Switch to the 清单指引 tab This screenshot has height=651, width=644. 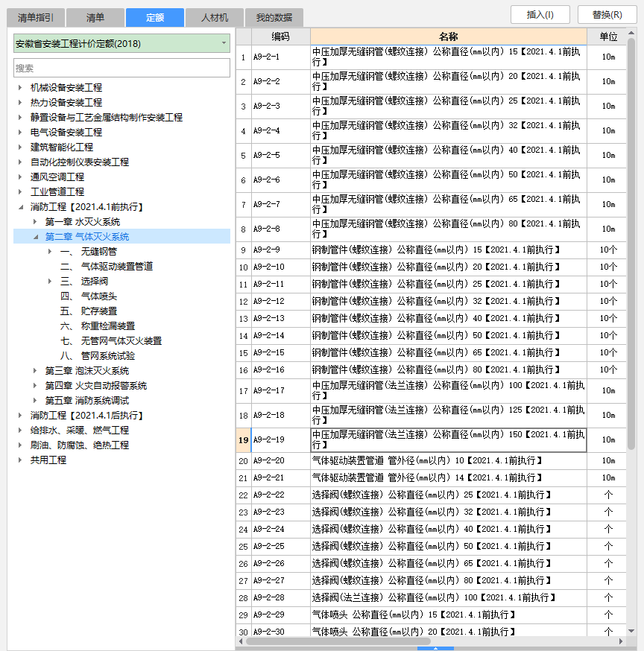pyautogui.click(x=36, y=17)
